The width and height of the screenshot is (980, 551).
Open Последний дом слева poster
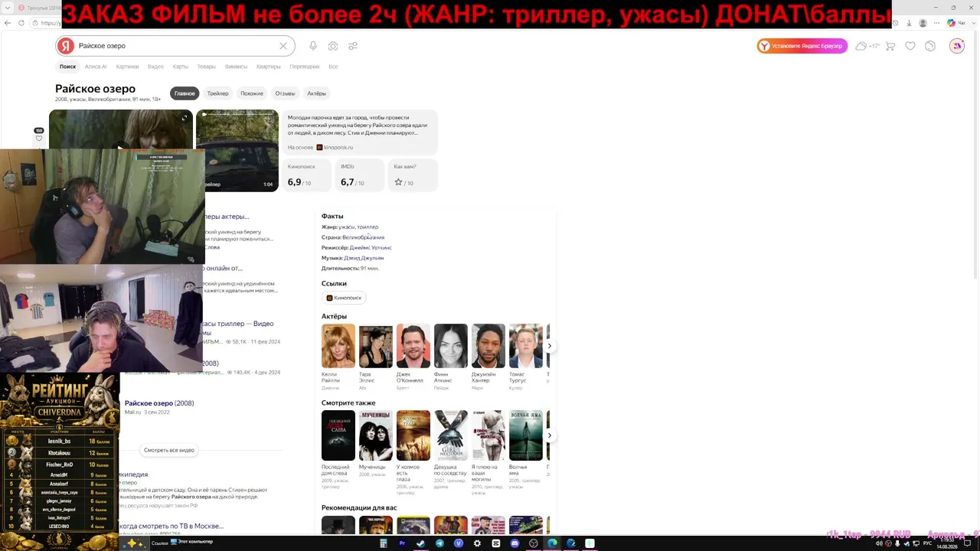click(338, 435)
